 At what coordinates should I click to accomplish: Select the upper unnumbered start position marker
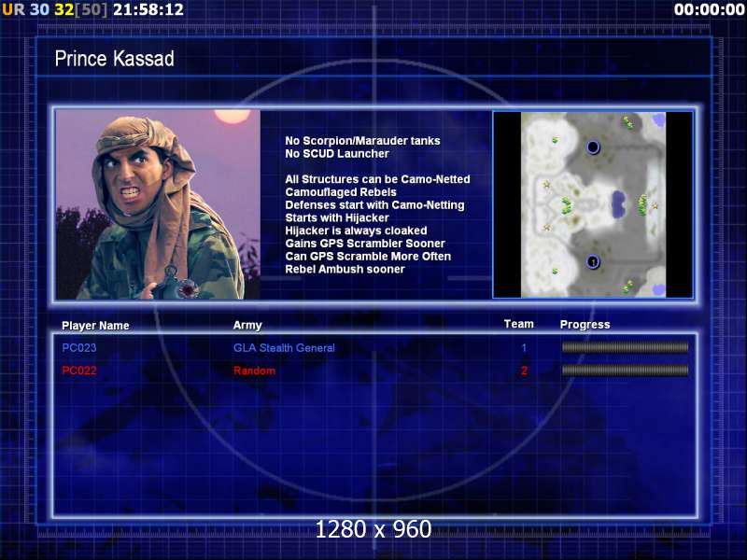pyautogui.click(x=593, y=147)
